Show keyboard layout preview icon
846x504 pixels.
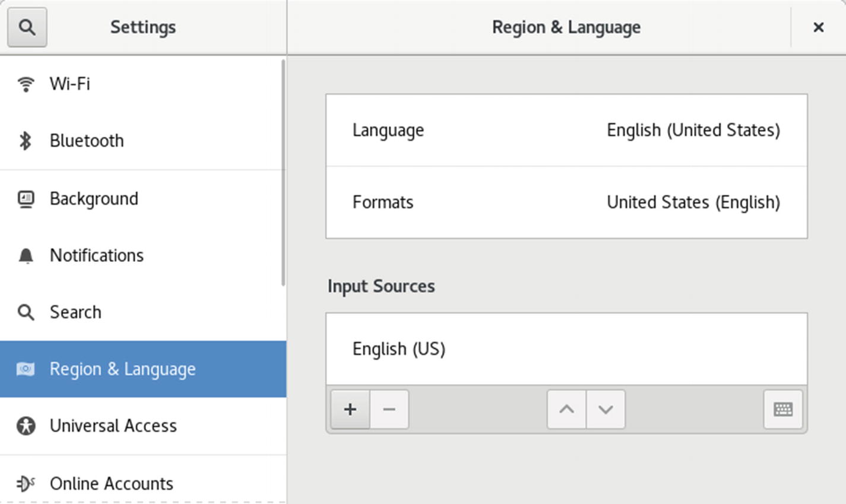[x=783, y=409]
